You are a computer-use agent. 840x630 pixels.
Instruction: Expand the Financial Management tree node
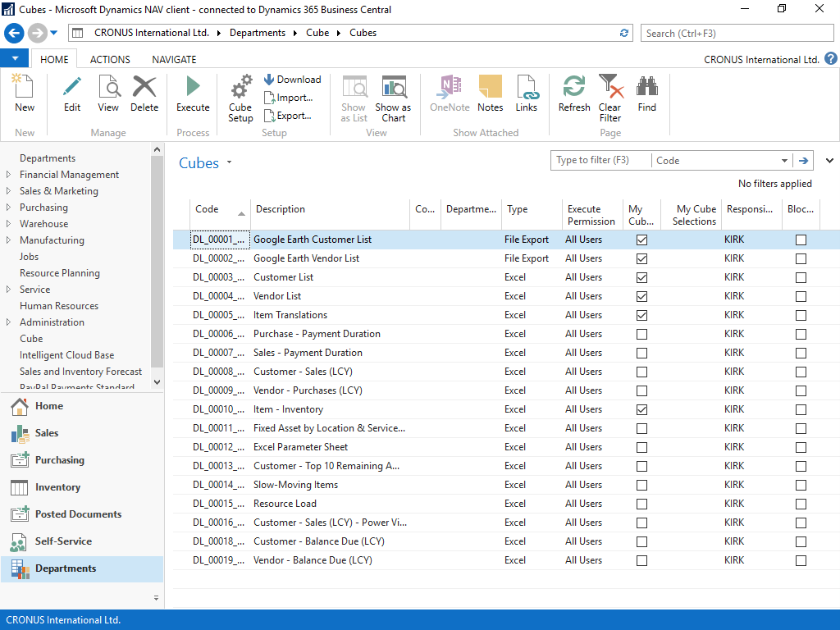pos(8,174)
